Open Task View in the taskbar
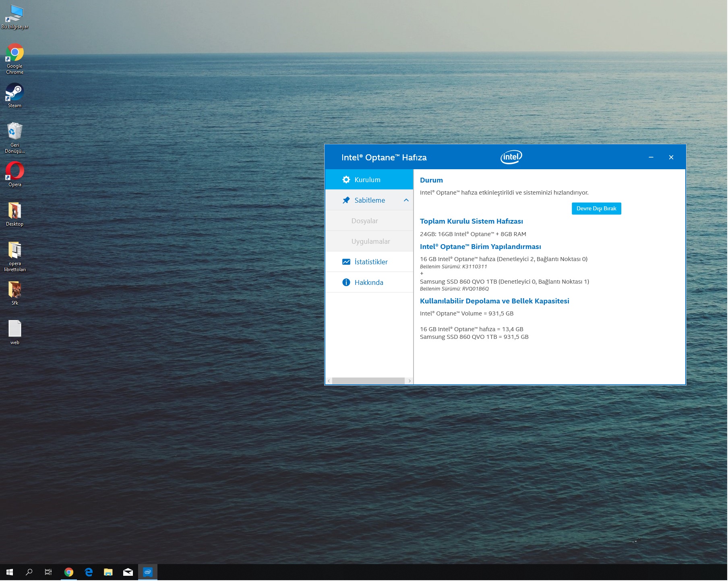Viewport: 728px width, 581px height. pos(48,573)
